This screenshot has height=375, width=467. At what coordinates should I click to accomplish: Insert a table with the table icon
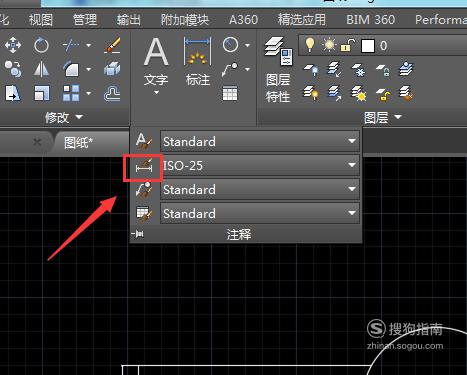click(x=230, y=93)
